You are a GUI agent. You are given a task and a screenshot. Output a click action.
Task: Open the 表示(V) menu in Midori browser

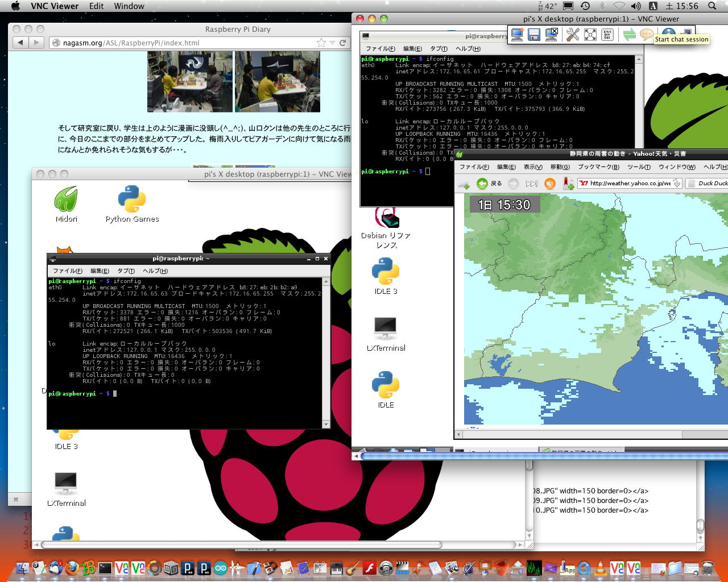click(533, 167)
